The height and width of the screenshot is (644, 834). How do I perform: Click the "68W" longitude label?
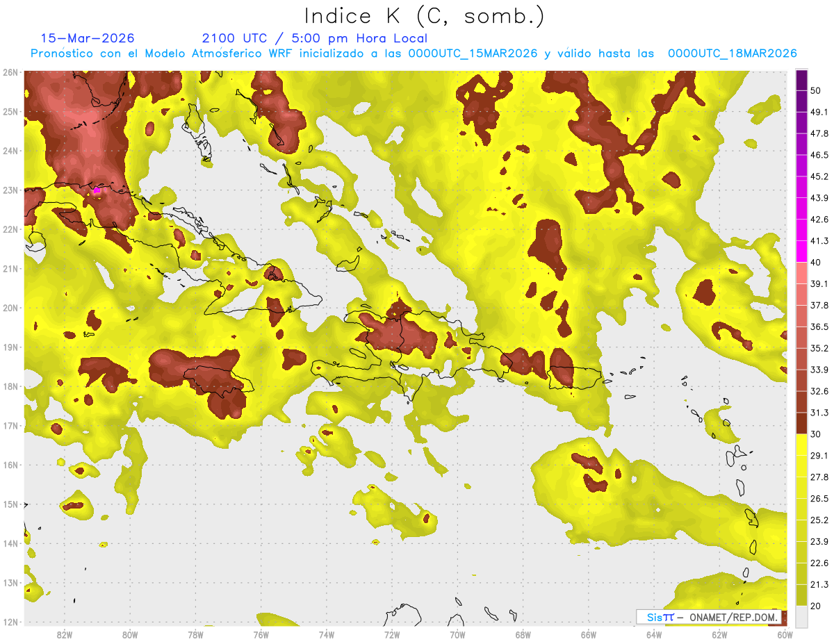click(523, 634)
